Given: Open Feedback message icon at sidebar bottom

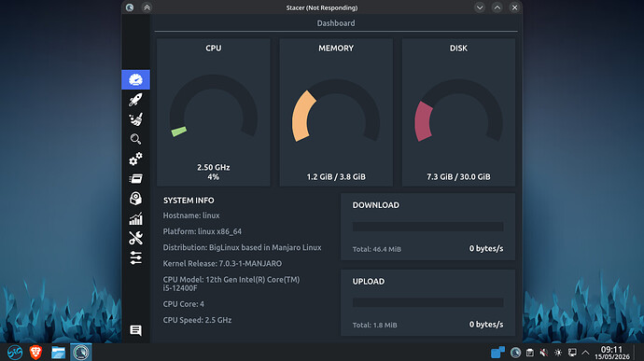Looking at the screenshot, I should (x=135, y=330).
